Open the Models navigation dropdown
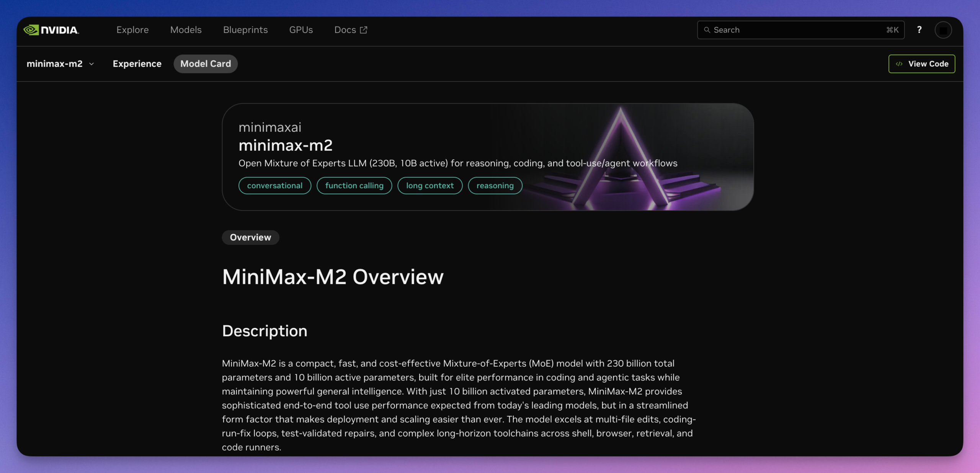 [186, 29]
